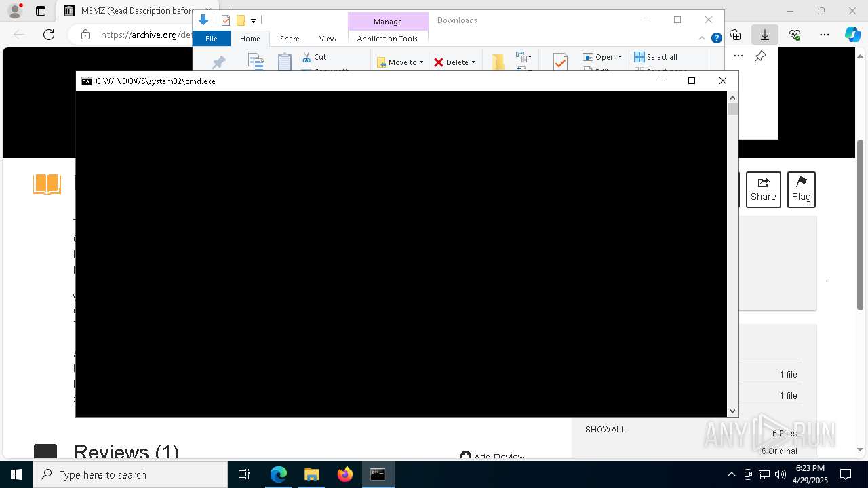
Task: Click the Edge page vertical scrollbar thumb
Action: tap(861, 224)
